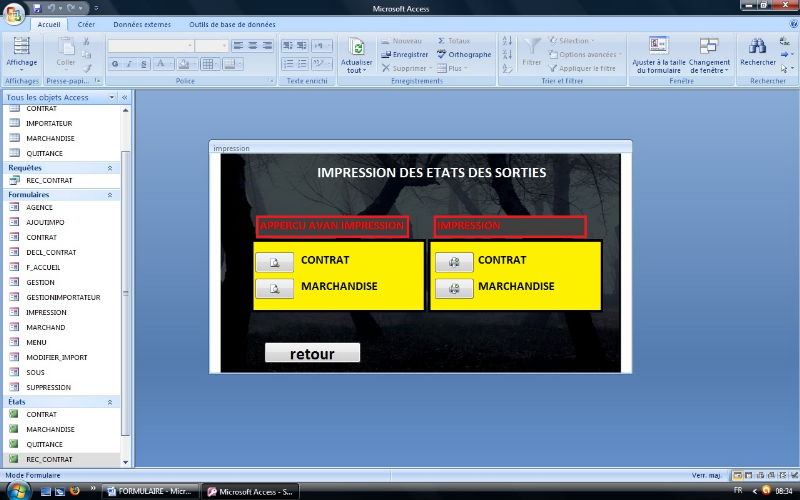Click the printer icon button for CONTRAT
800x500 pixels.
tap(454, 262)
